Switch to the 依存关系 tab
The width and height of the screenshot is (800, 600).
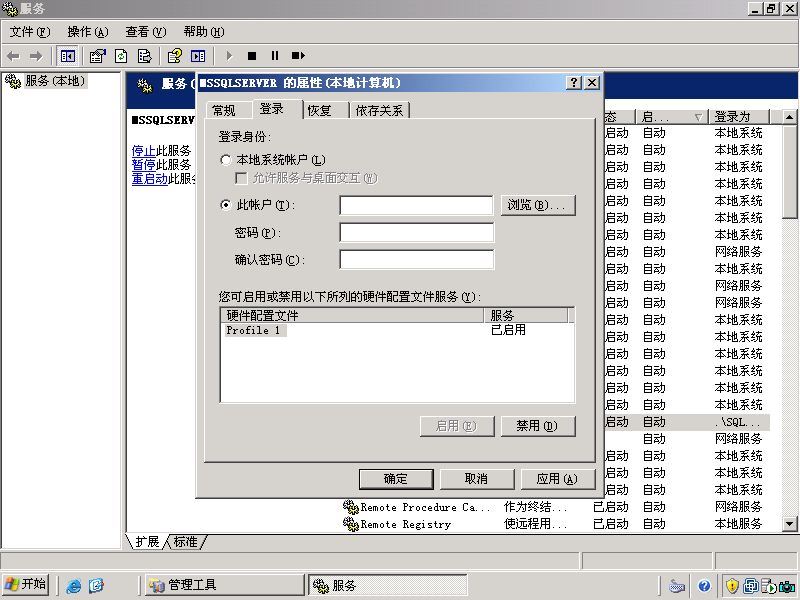click(x=380, y=110)
